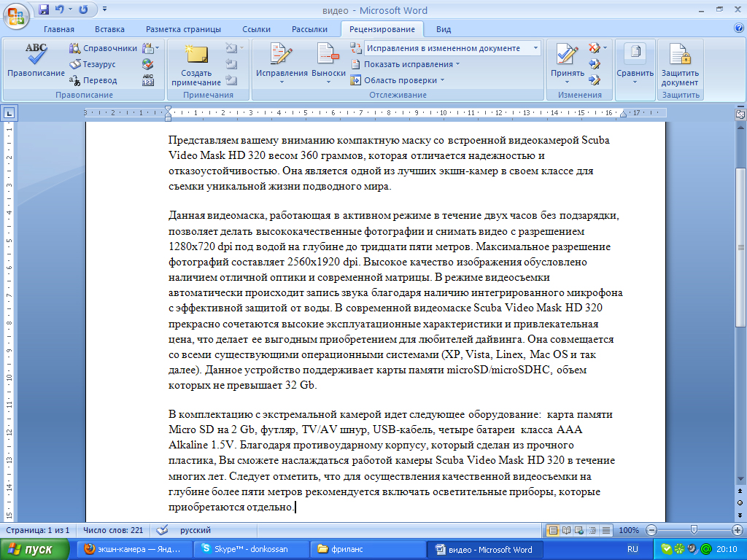Open the round Office button menu
Image resolution: width=747 pixels, height=560 pixels.
click(16, 16)
